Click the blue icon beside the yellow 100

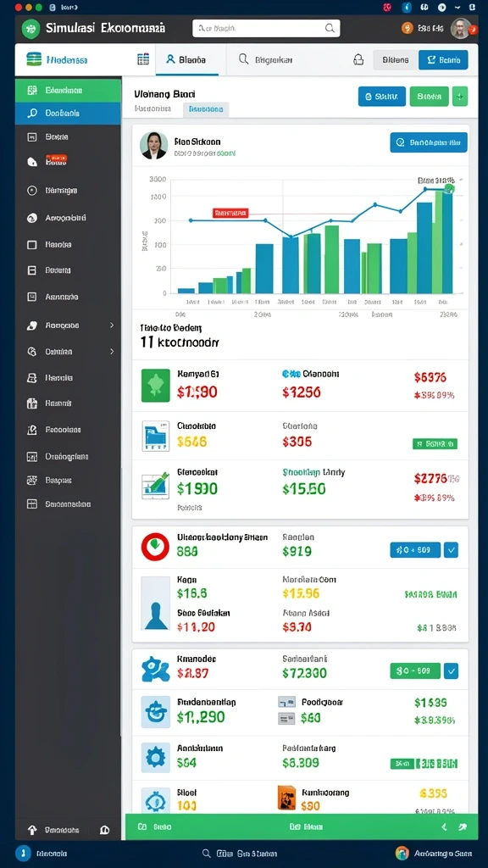pyautogui.click(x=156, y=800)
